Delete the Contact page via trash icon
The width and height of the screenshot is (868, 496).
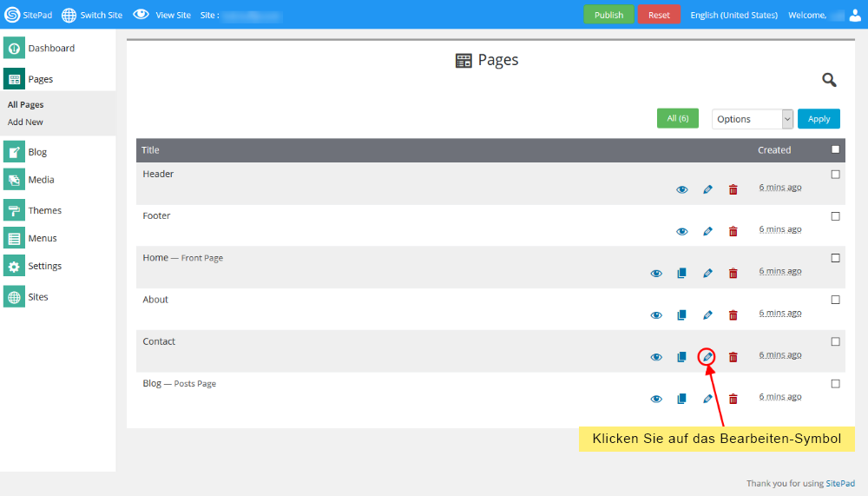[x=733, y=357]
